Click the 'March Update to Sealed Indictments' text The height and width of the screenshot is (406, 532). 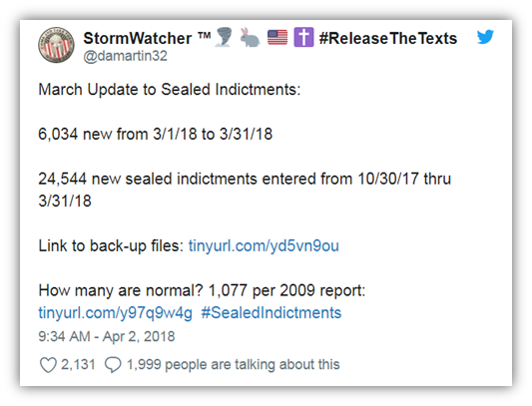[170, 90]
